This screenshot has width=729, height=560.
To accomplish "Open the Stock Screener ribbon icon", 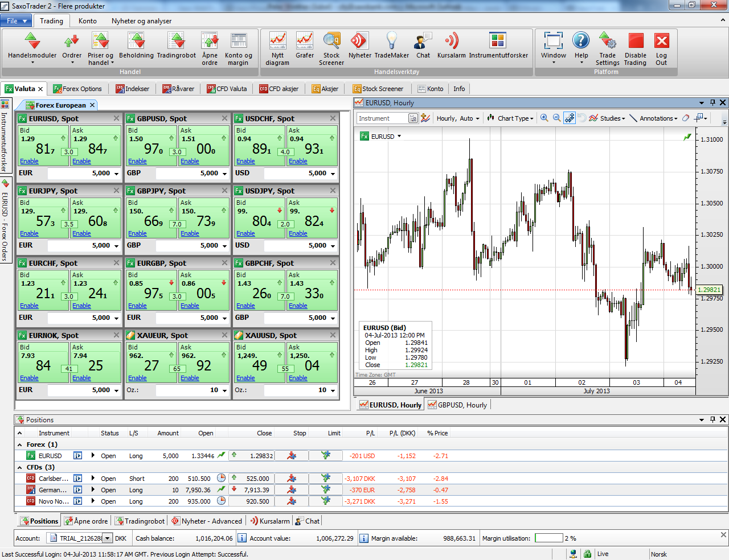I will point(331,48).
